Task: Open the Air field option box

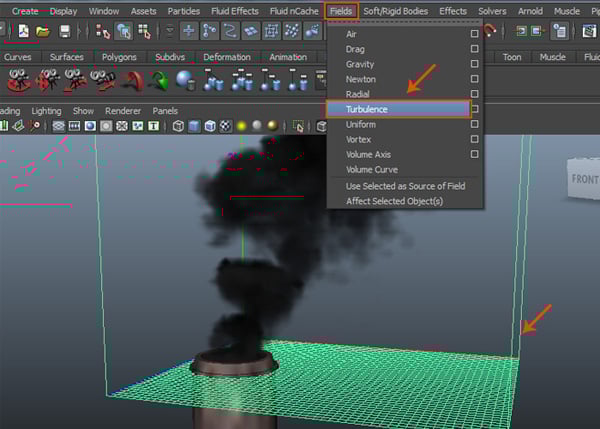Action: click(474, 34)
